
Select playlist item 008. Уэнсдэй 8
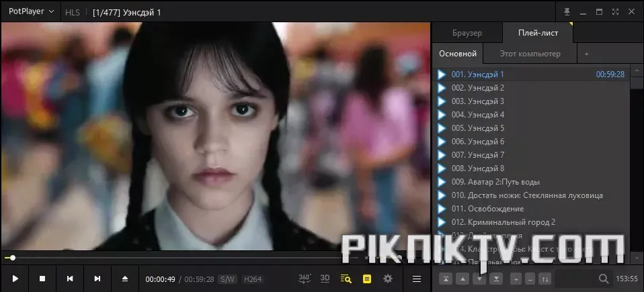(531, 168)
